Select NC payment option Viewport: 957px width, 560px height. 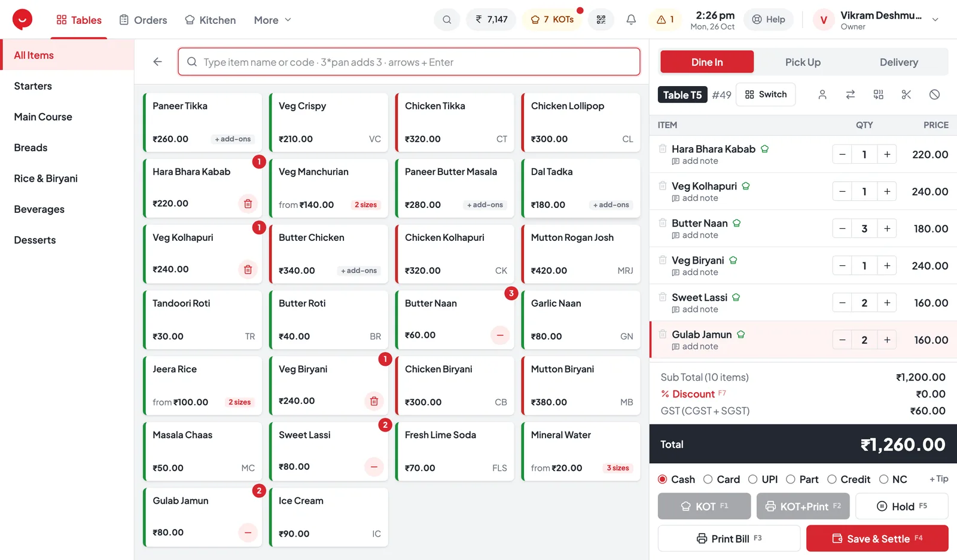893,479
